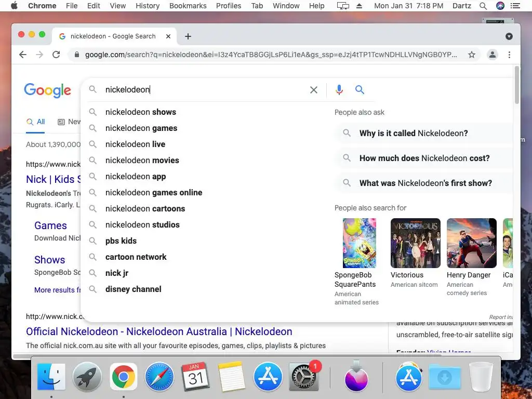Select the suggestion nickelodeon shows
Screen dimensions: 532x399
click(141, 112)
